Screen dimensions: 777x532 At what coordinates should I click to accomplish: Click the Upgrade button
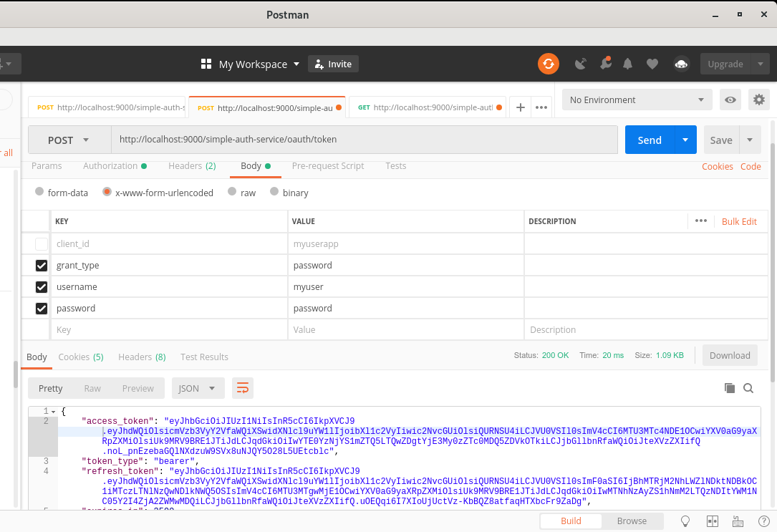(x=725, y=64)
